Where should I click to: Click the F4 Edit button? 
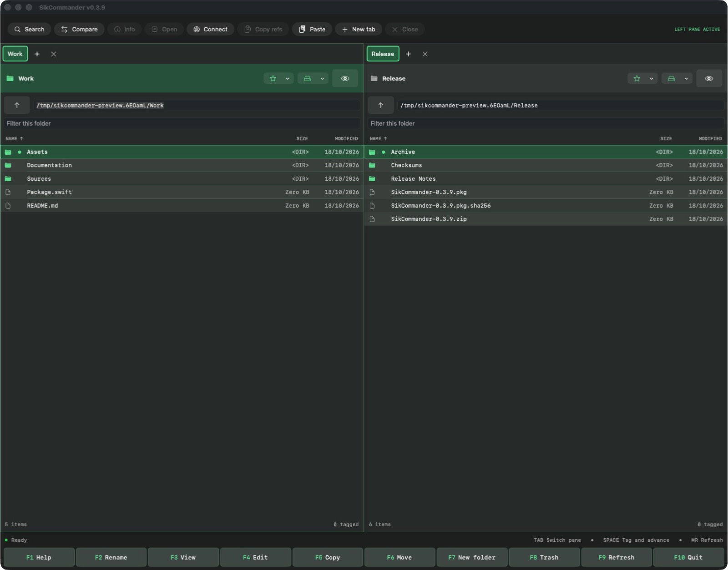click(255, 557)
